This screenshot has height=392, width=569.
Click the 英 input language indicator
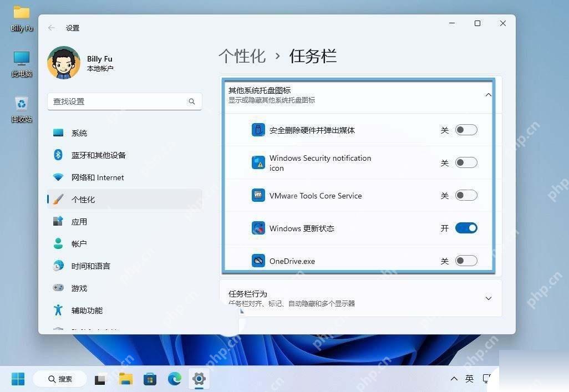coord(470,379)
